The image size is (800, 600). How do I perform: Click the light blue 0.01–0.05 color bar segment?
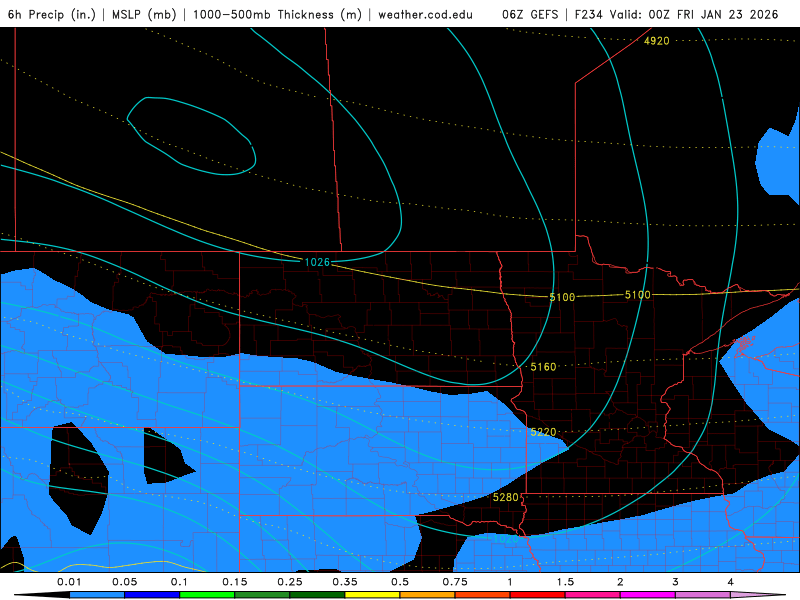click(x=97, y=595)
